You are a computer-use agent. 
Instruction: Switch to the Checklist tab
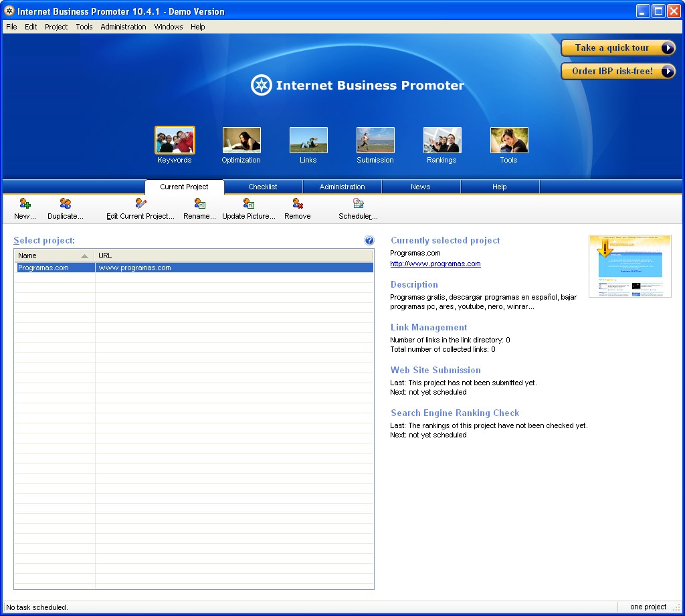tap(263, 187)
